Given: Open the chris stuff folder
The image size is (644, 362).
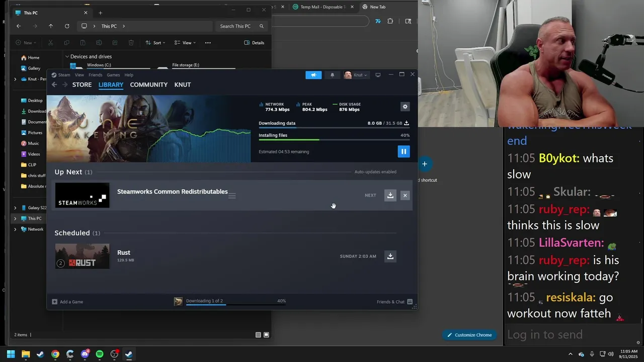Looking at the screenshot, I should point(33,175).
